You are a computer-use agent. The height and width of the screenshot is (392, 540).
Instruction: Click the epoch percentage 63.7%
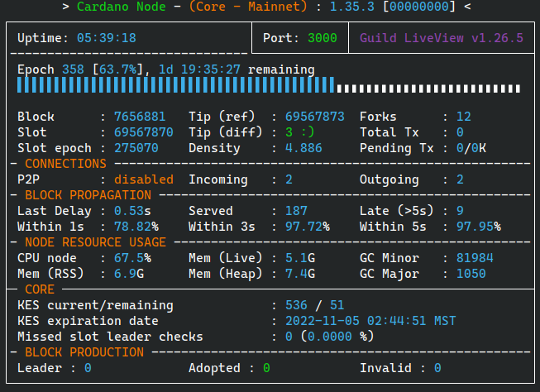(x=117, y=69)
